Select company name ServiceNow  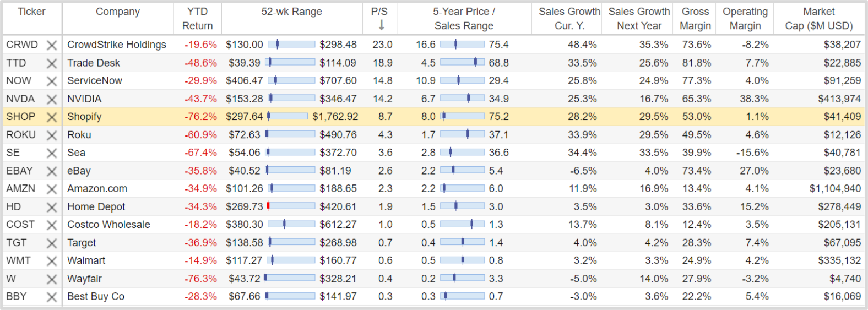point(95,80)
